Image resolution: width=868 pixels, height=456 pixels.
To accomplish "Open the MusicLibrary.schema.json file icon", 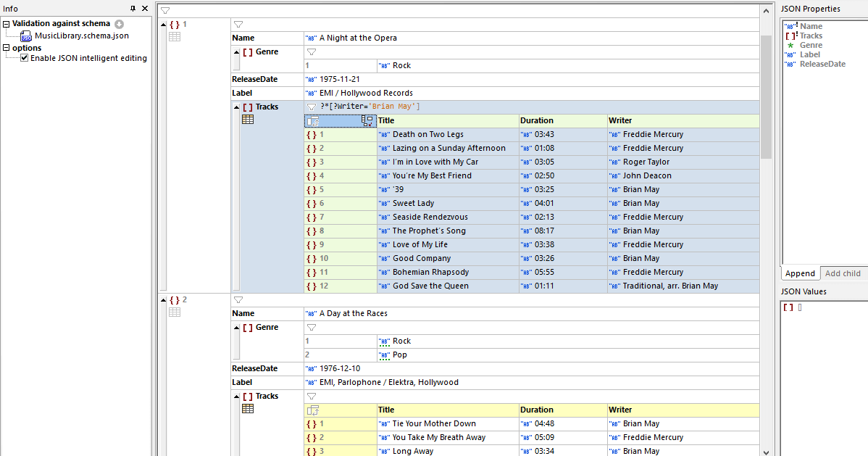I will [x=26, y=36].
